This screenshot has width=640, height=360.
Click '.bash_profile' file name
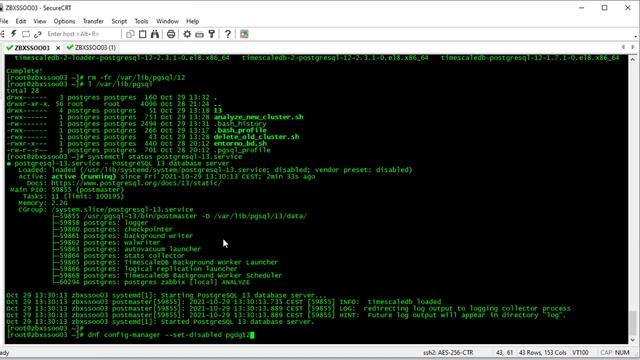tap(240, 130)
